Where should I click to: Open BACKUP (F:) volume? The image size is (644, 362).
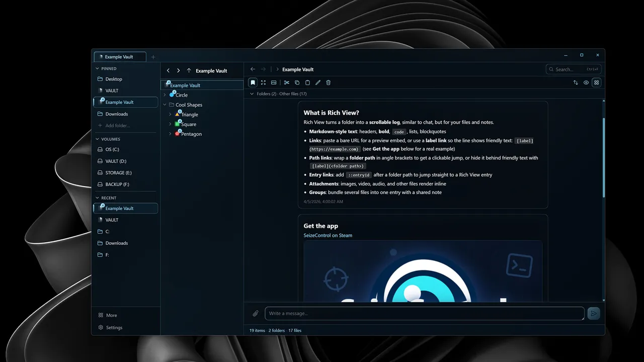pyautogui.click(x=126, y=185)
